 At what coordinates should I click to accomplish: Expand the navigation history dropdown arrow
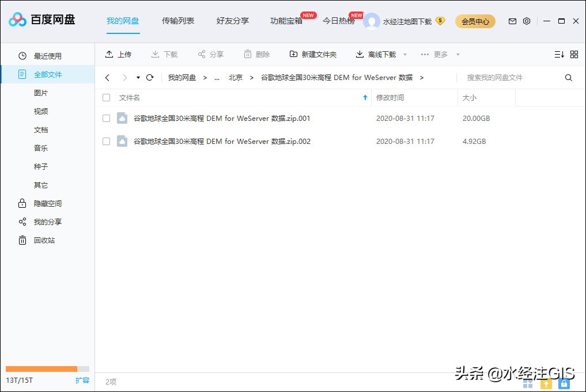(138, 78)
